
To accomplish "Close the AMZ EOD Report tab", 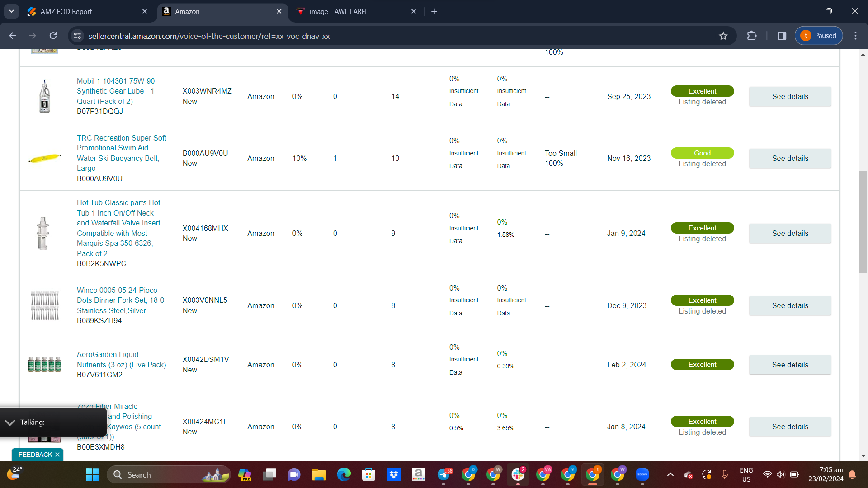I will coord(145,11).
